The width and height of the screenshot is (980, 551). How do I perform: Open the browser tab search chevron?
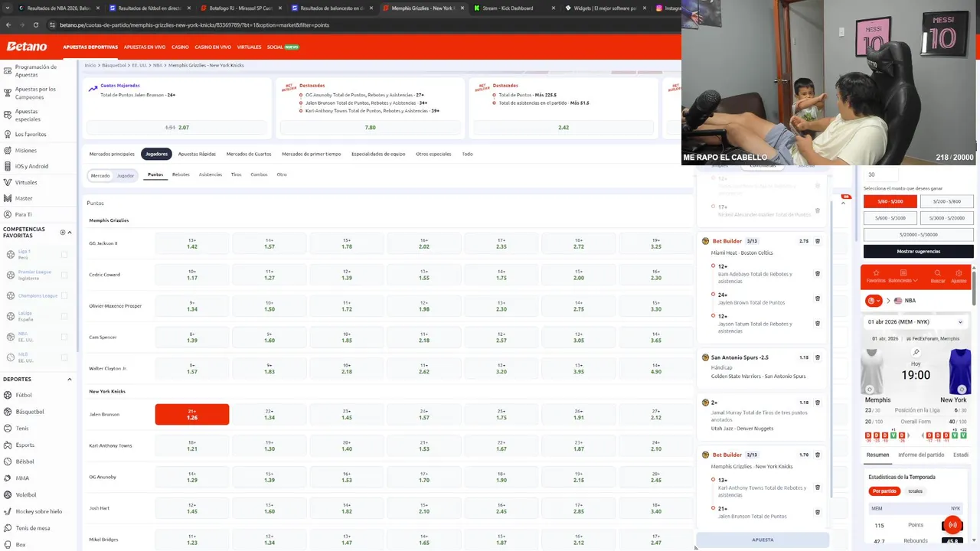[8, 8]
